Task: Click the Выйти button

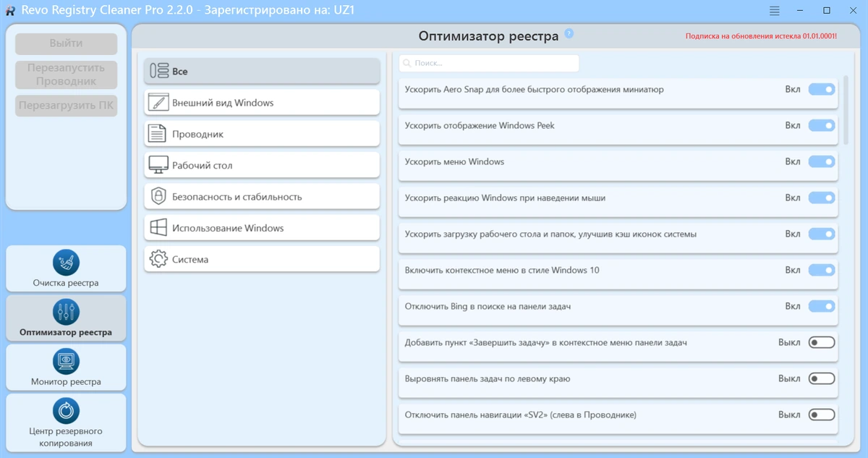Action: (66, 43)
